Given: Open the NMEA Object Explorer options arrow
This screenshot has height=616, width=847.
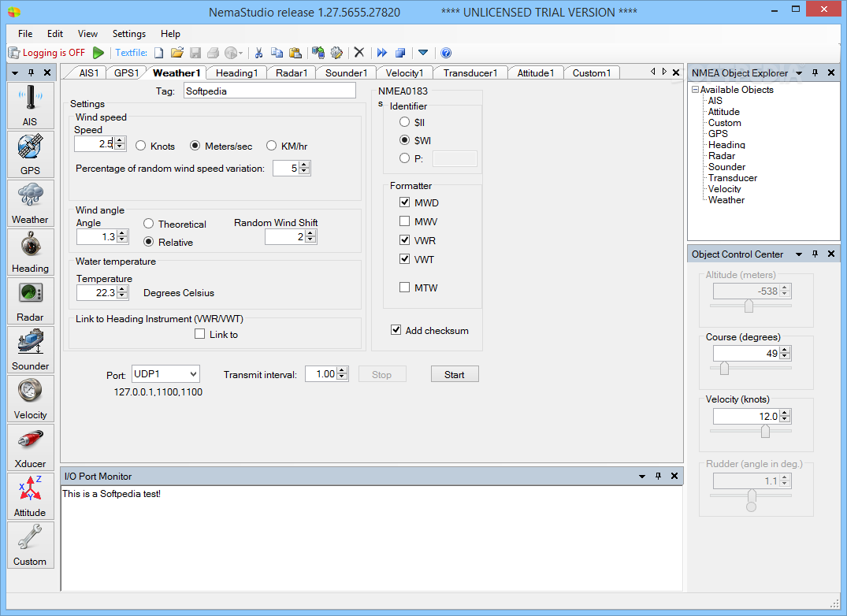Looking at the screenshot, I should click(799, 73).
